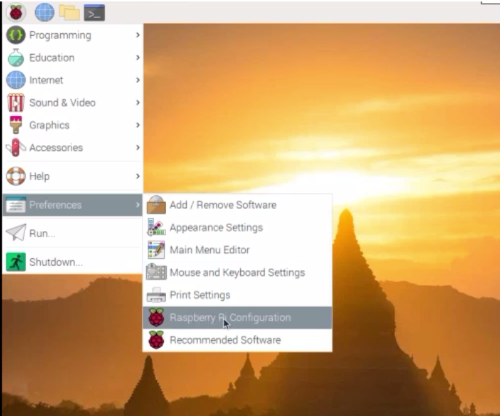Expand the Programming submenu arrow
The width and height of the screenshot is (500, 416).
138,35
